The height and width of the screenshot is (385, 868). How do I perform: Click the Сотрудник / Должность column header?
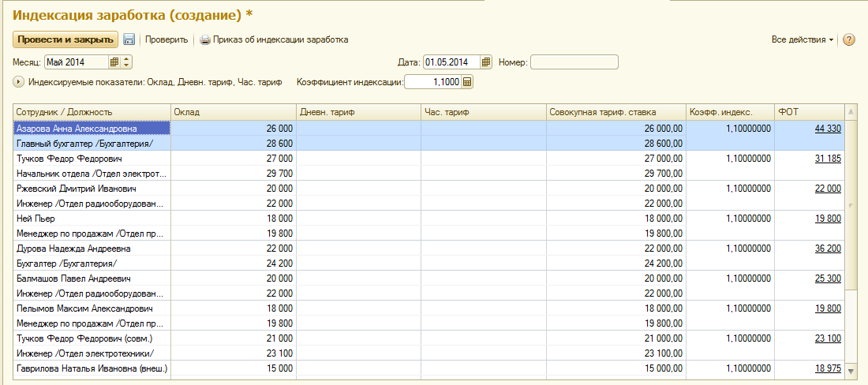[x=92, y=112]
